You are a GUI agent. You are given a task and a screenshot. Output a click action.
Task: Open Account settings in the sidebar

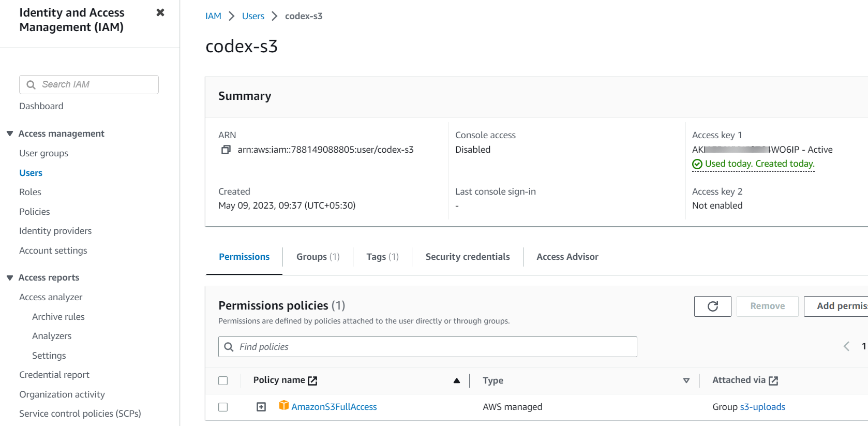click(53, 251)
